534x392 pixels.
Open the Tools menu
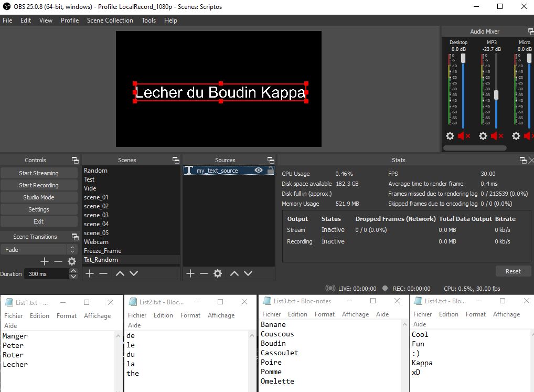pos(149,20)
